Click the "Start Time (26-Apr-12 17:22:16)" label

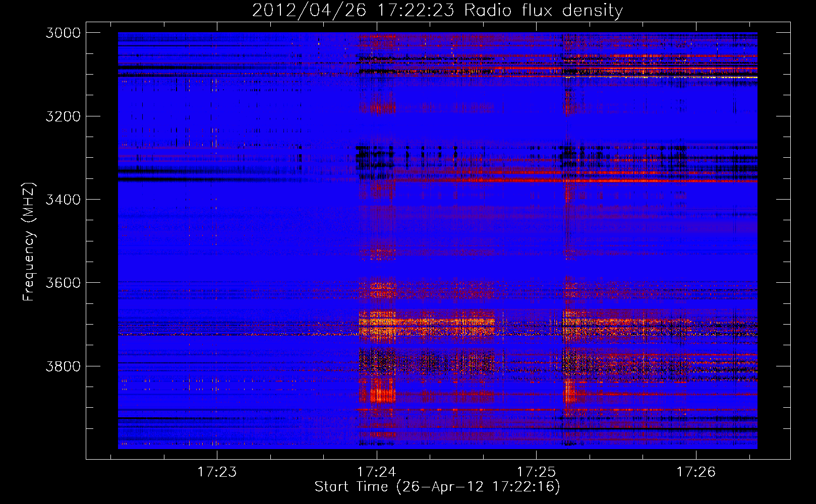click(x=437, y=487)
